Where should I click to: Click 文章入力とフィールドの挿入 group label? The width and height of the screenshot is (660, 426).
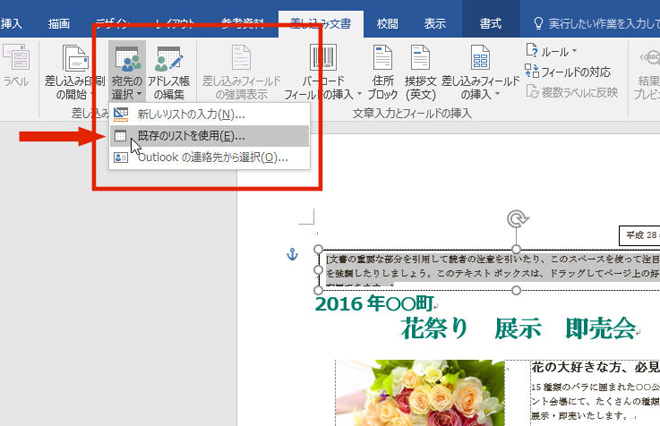pyautogui.click(x=412, y=113)
